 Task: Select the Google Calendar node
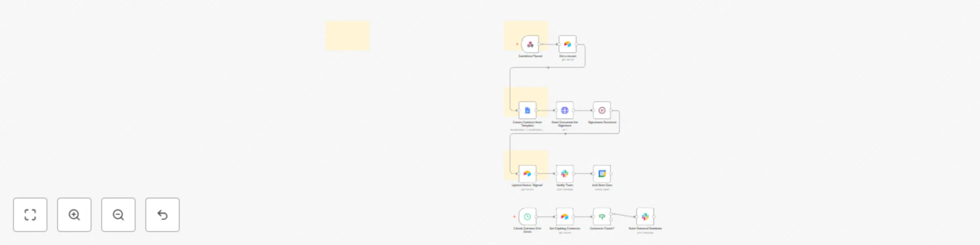pyautogui.click(x=602, y=174)
